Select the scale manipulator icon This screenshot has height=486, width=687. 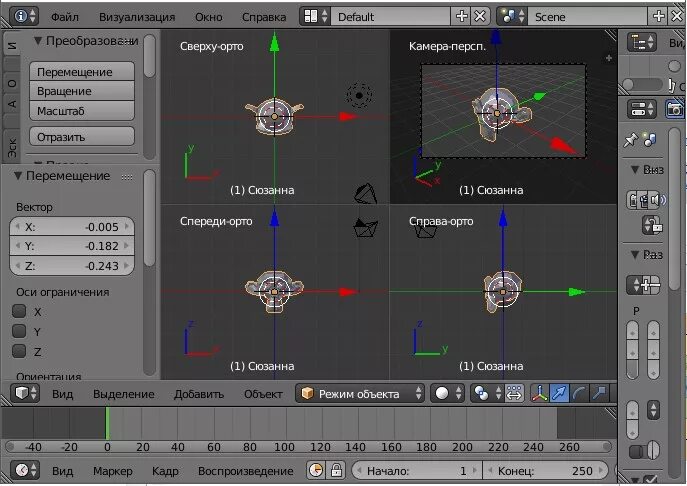(599, 393)
